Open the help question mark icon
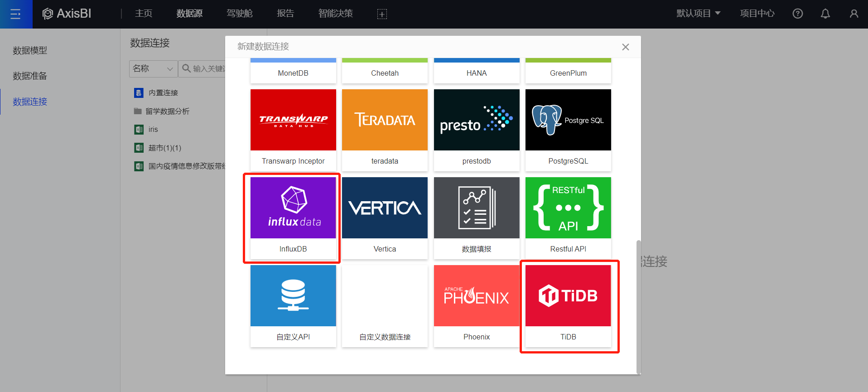This screenshot has height=392, width=868. (798, 14)
